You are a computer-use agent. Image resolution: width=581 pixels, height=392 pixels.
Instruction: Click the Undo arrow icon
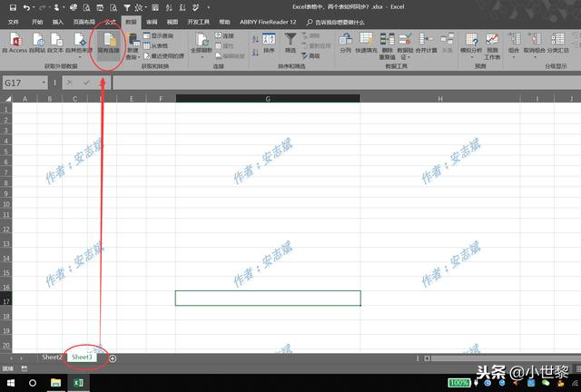coord(26,7)
